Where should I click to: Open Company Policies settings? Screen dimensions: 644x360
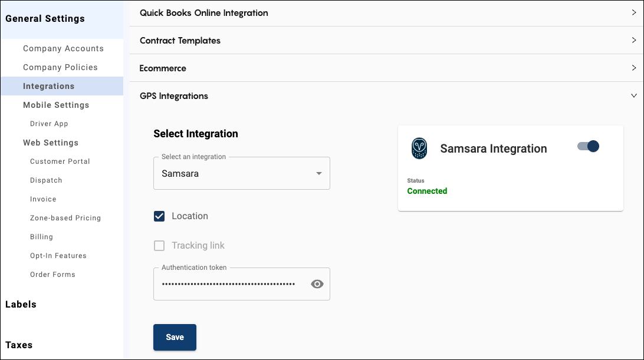click(x=60, y=67)
